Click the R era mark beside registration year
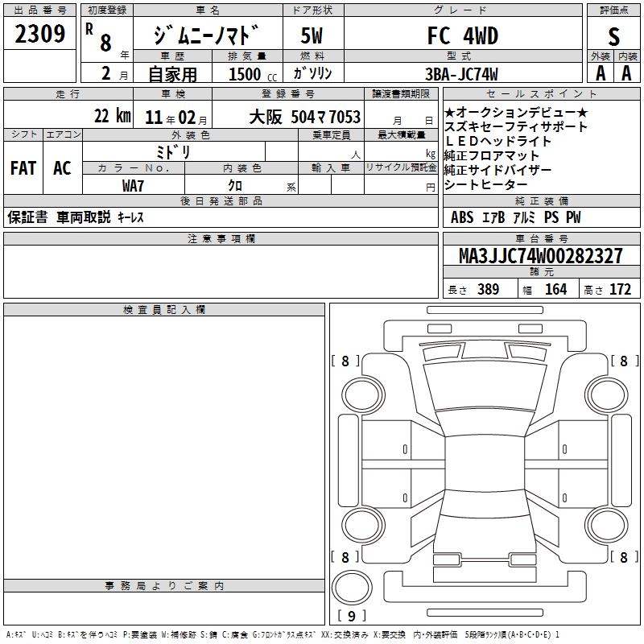 pos(89,27)
